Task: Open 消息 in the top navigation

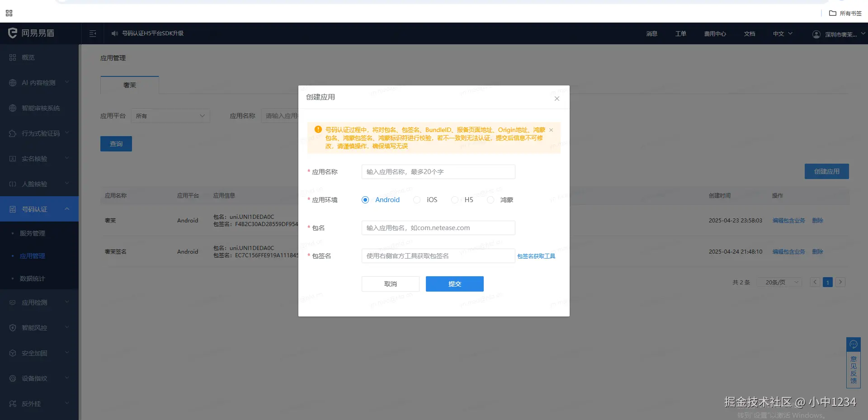Action: pyautogui.click(x=651, y=33)
